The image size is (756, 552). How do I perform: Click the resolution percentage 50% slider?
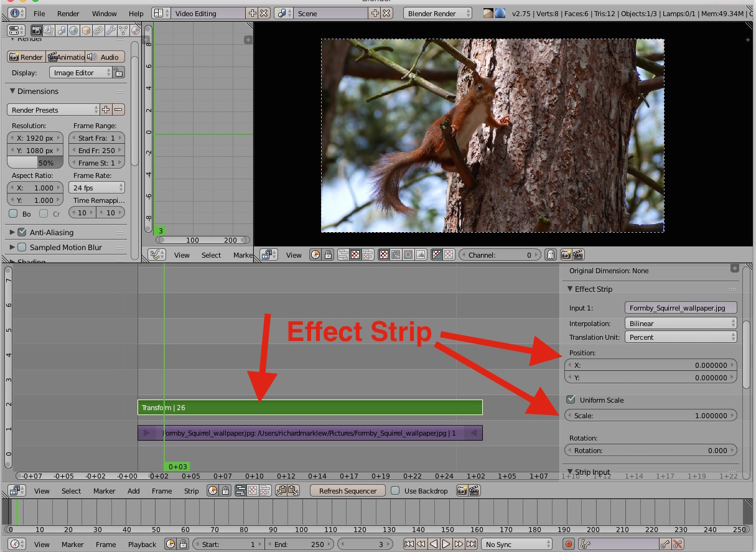[x=35, y=162]
